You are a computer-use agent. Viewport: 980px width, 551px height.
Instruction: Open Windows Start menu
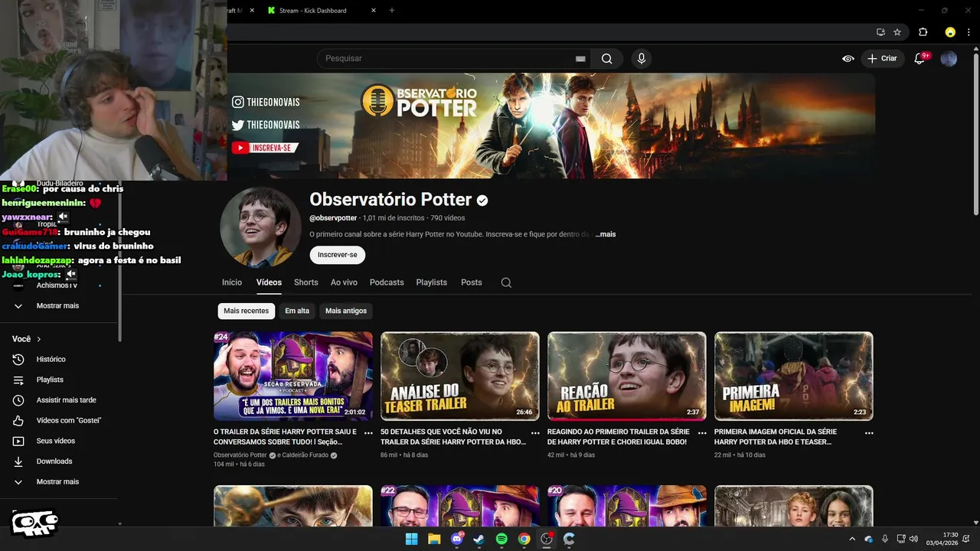pos(411,539)
